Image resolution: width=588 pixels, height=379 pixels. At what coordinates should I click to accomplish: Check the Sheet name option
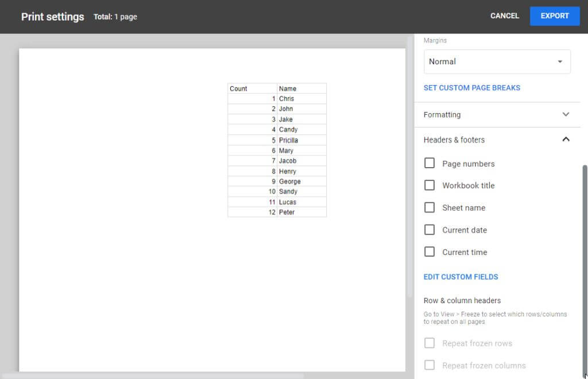click(430, 208)
